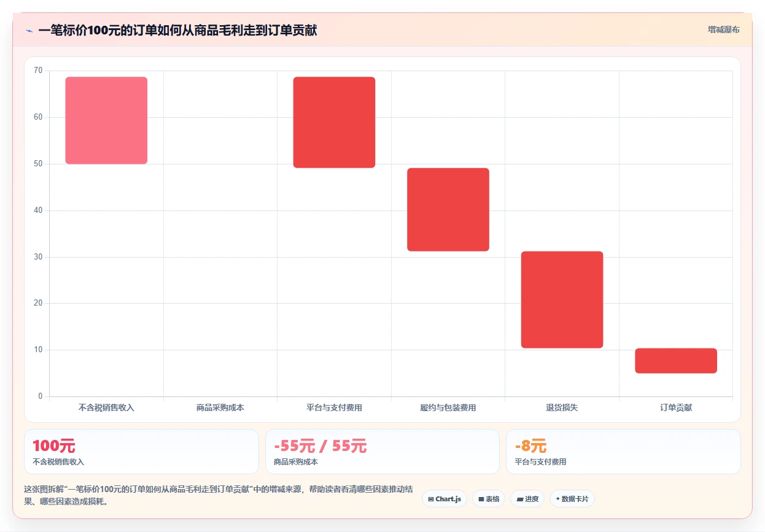
Task: Click the 平台与支付费用 x-axis label
Action: (334, 407)
